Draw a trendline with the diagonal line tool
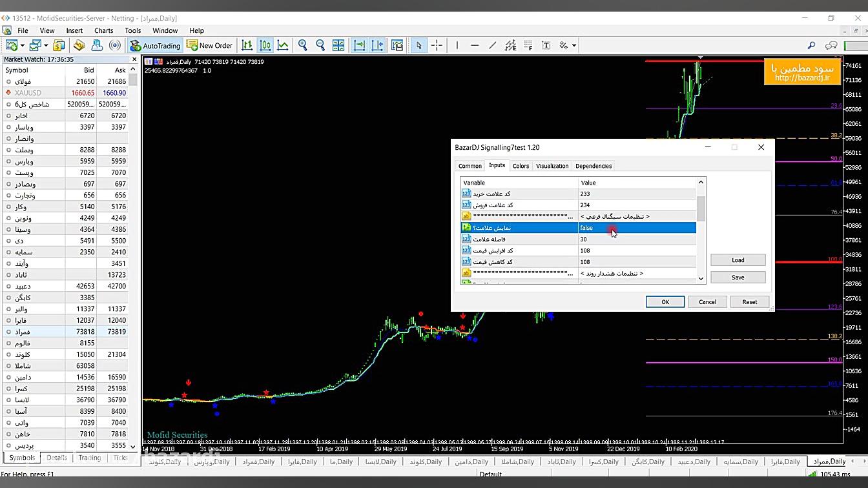868x488 pixels. pyautogui.click(x=493, y=45)
